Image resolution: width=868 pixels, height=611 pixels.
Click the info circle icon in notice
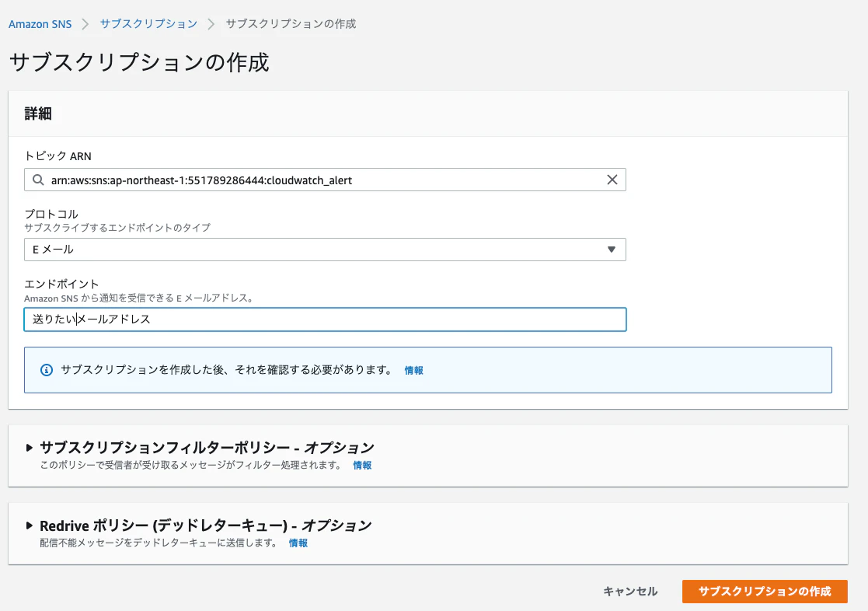47,370
